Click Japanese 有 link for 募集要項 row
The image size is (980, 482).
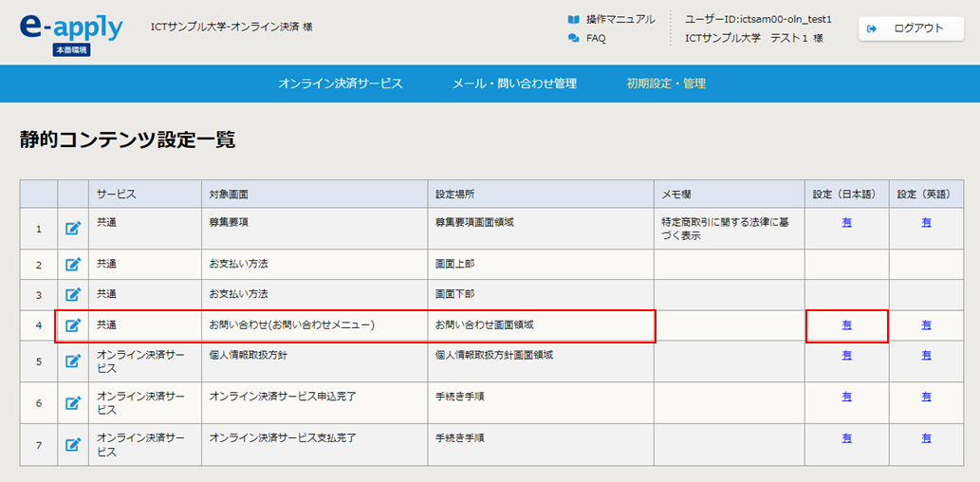point(846,222)
